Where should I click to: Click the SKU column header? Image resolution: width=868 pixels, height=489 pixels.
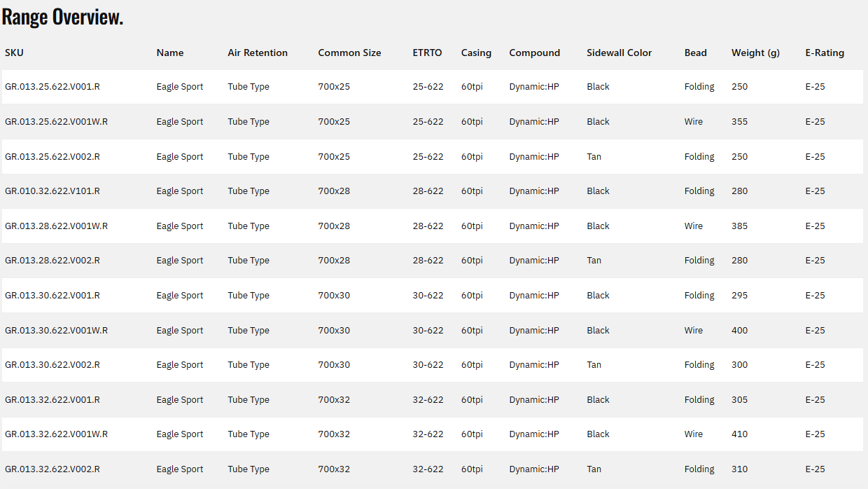pos(14,53)
